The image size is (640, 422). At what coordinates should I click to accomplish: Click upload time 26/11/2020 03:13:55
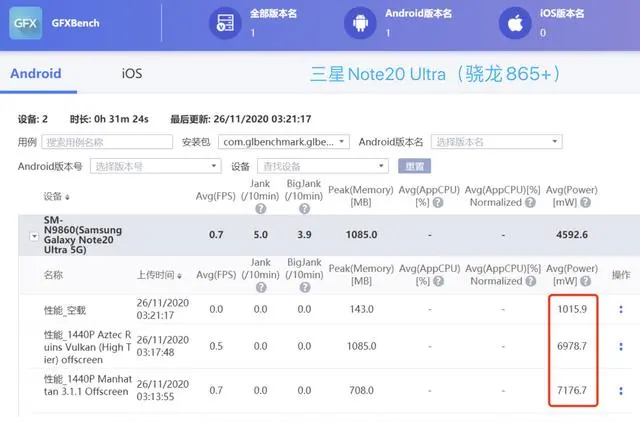click(162, 390)
